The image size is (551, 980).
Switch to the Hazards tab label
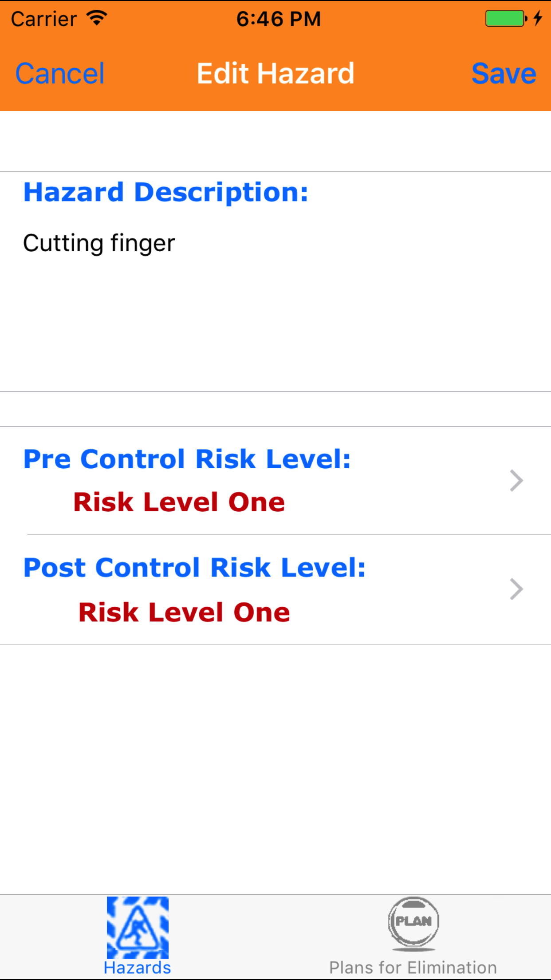point(138,968)
